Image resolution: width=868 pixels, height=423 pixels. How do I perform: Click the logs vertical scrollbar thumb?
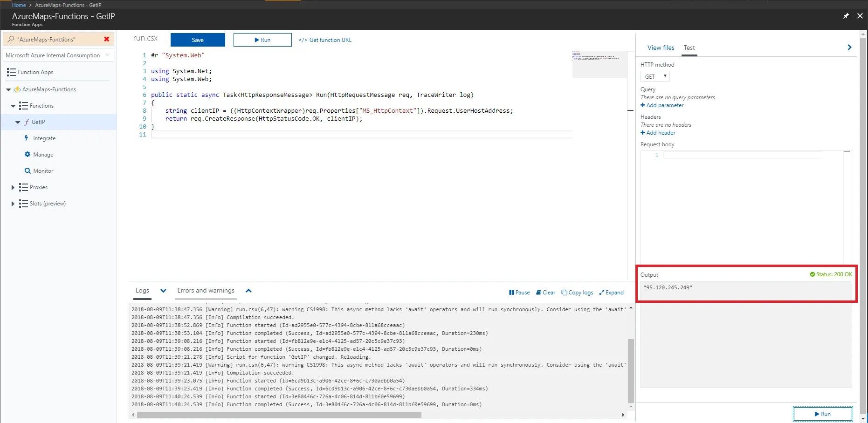631,371
